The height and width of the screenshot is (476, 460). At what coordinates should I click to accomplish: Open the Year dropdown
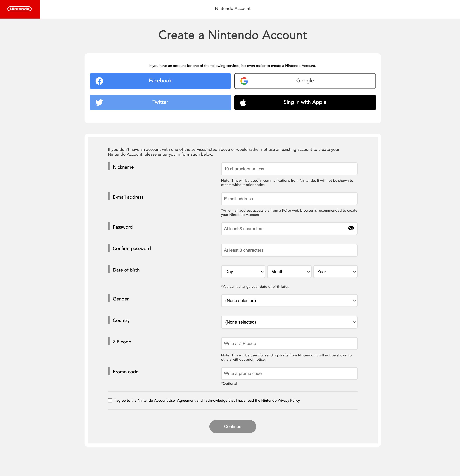point(335,272)
